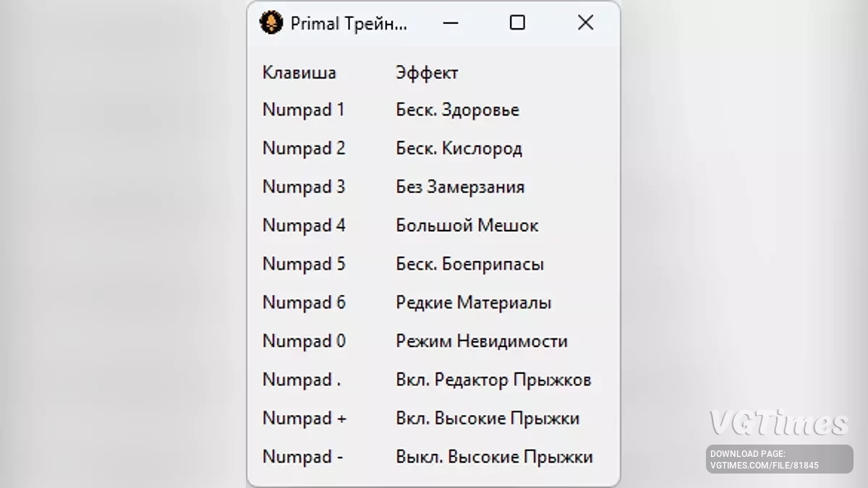This screenshot has height=488, width=868.
Task: Click the Primal Трейнер window title text
Action: (349, 23)
